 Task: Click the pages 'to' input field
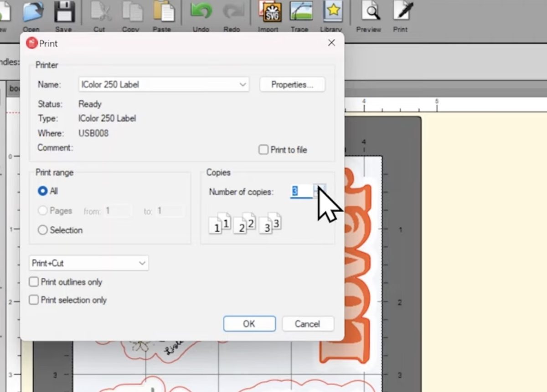pos(170,211)
